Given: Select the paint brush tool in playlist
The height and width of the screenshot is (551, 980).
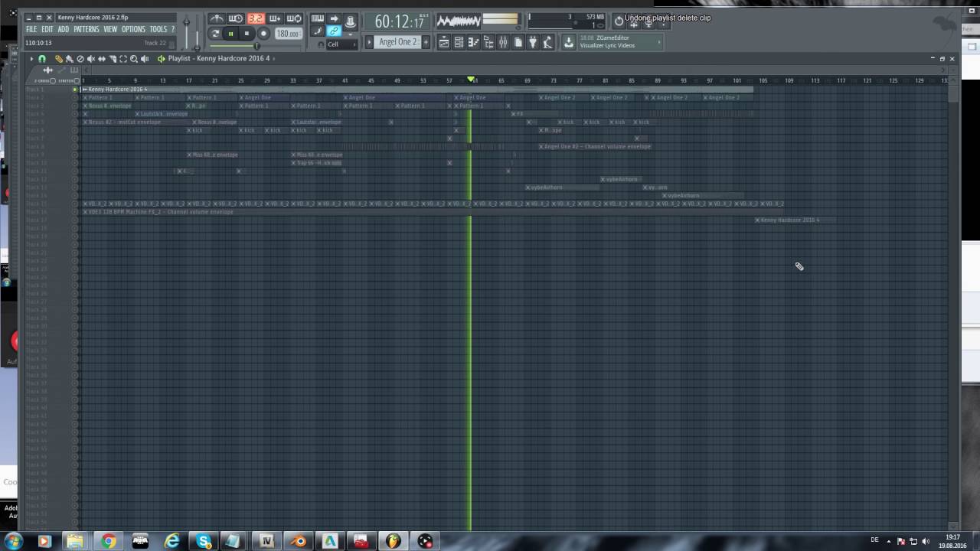Looking at the screenshot, I should tap(70, 58).
